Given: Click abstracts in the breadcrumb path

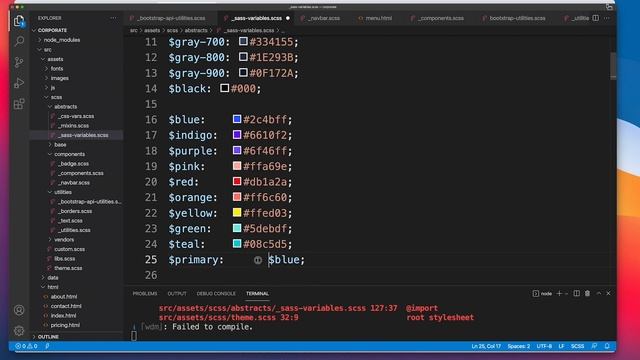Looking at the screenshot, I should click(196, 31).
